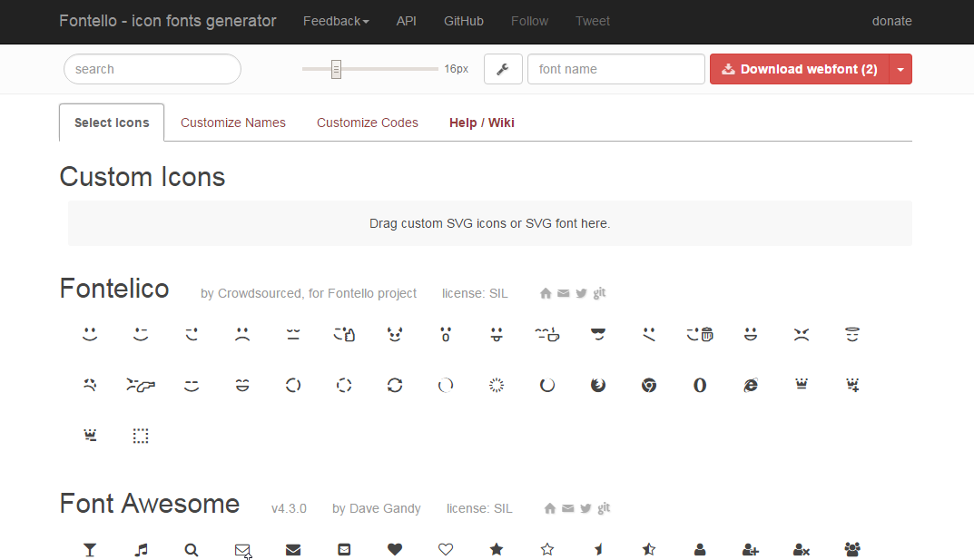Pick the music note icon

141,549
